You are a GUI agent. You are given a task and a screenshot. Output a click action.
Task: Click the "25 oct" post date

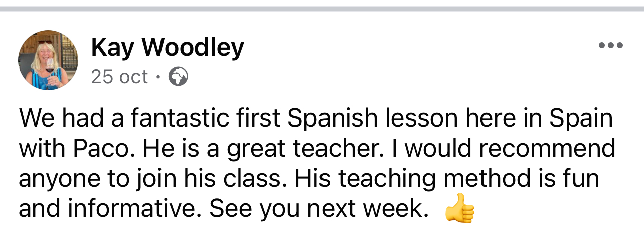pos(119,77)
